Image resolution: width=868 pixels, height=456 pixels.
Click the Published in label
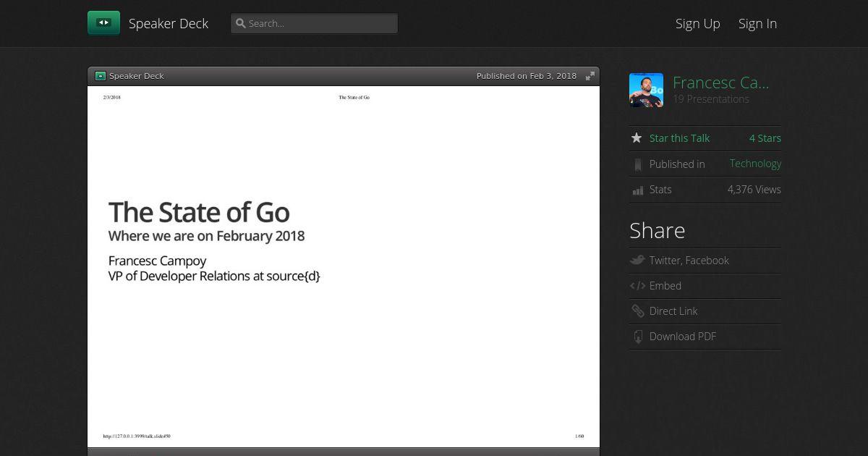tap(677, 164)
